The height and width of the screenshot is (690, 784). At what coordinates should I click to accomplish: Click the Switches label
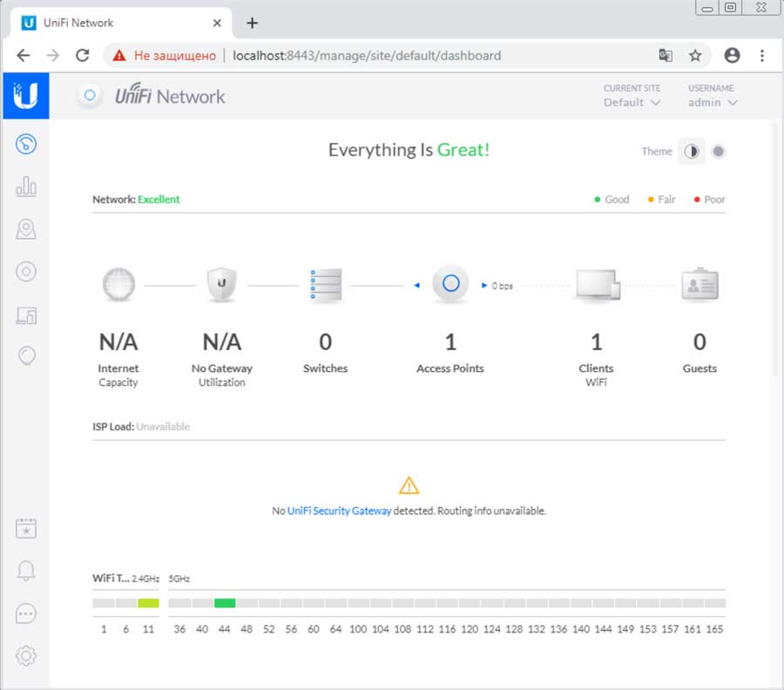(x=326, y=369)
